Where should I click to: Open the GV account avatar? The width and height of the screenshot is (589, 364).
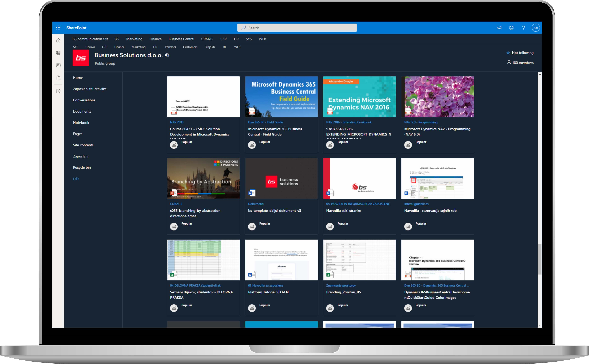point(536,28)
